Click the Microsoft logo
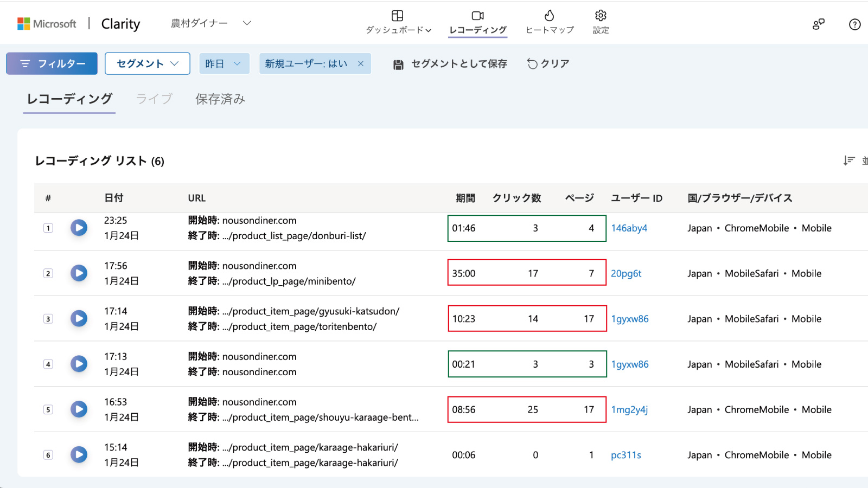 [24, 24]
